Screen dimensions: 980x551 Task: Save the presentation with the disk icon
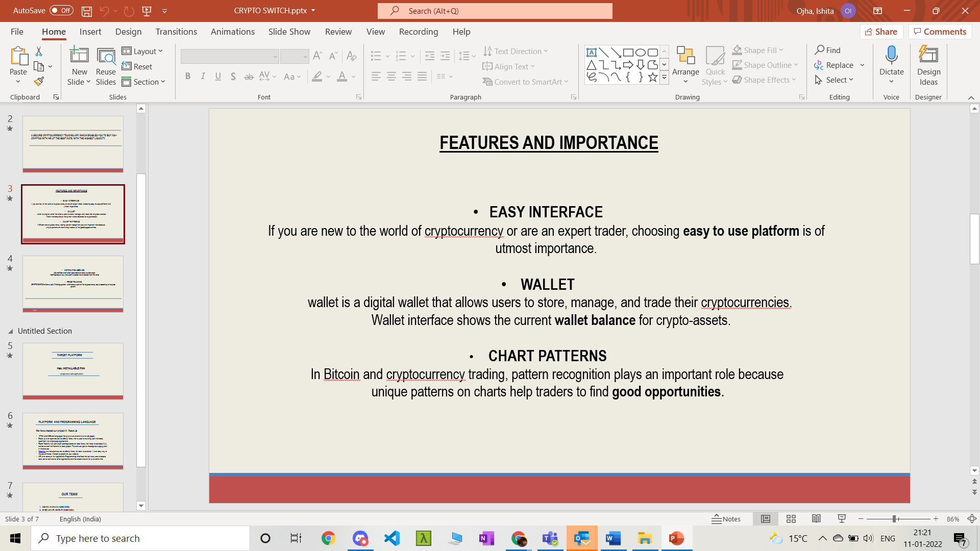click(x=86, y=11)
